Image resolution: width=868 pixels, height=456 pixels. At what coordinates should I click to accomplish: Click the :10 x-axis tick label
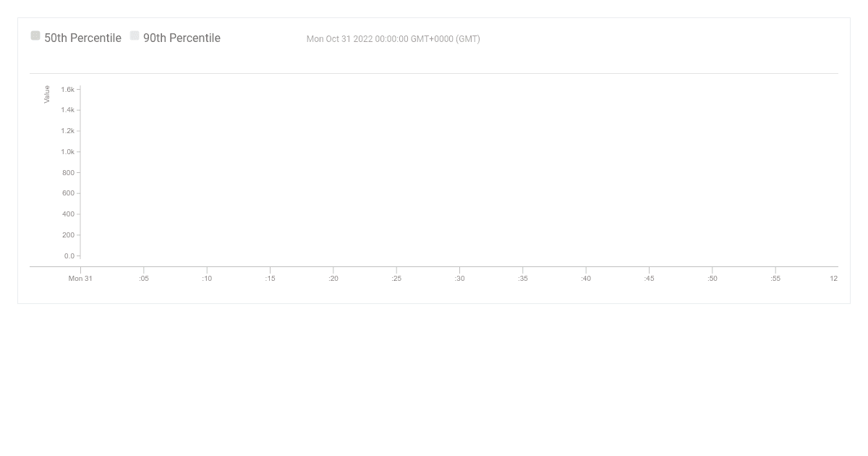click(x=207, y=279)
